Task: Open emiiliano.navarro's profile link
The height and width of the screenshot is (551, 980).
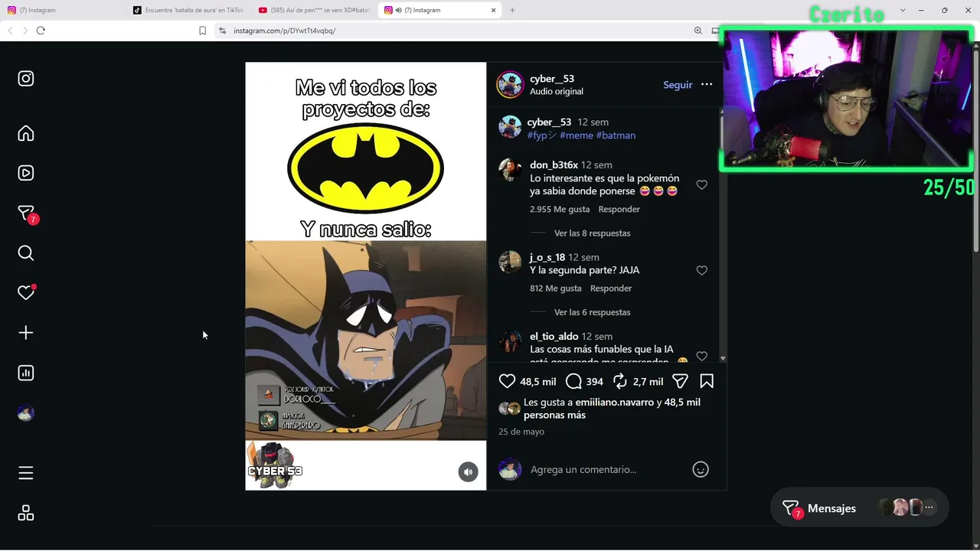Action: [615, 403]
